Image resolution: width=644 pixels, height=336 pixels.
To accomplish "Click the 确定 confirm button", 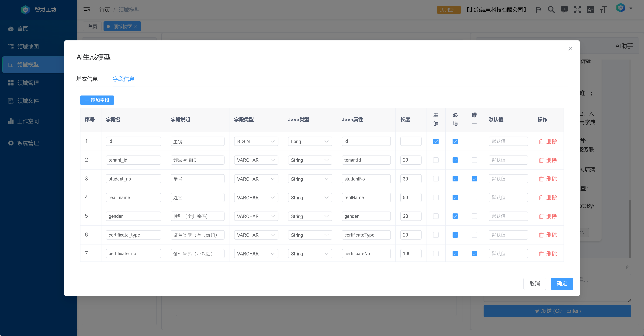I will (561, 283).
